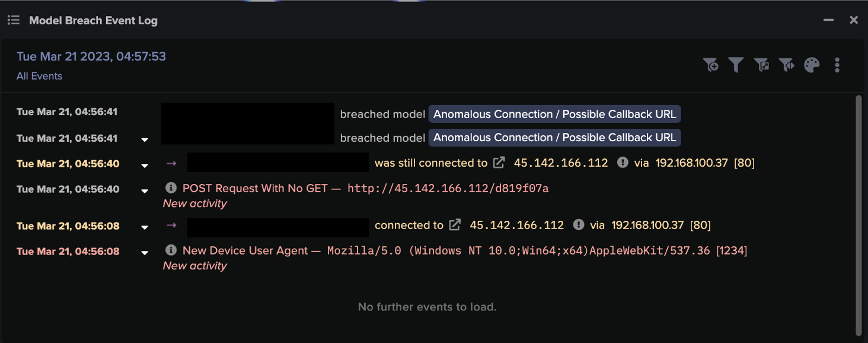
Task: Click the Tue Mar 21 2023 timestamp header
Action: click(91, 56)
